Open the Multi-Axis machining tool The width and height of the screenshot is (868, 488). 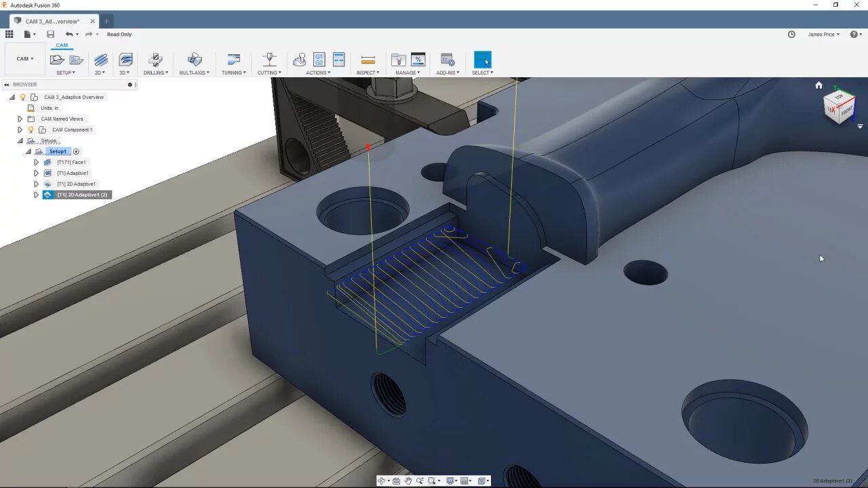coord(195,61)
